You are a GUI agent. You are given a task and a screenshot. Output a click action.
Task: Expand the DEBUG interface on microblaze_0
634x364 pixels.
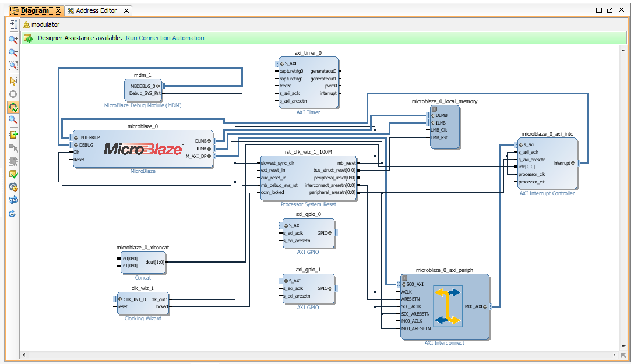[76, 145]
